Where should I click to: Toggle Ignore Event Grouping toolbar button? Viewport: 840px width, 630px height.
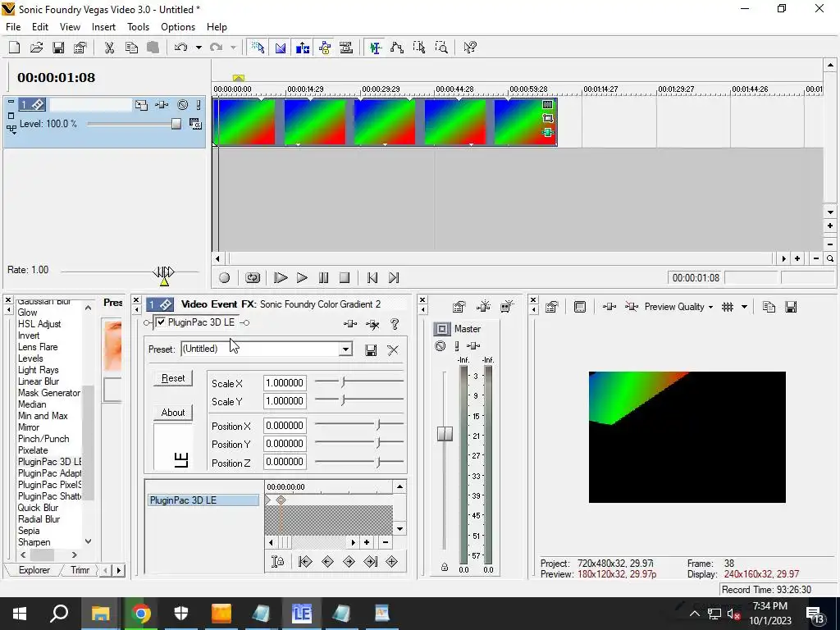click(347, 48)
